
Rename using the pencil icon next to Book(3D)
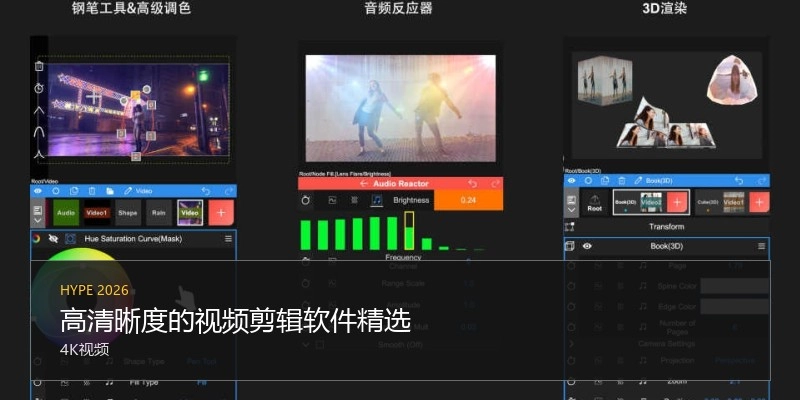point(638,181)
